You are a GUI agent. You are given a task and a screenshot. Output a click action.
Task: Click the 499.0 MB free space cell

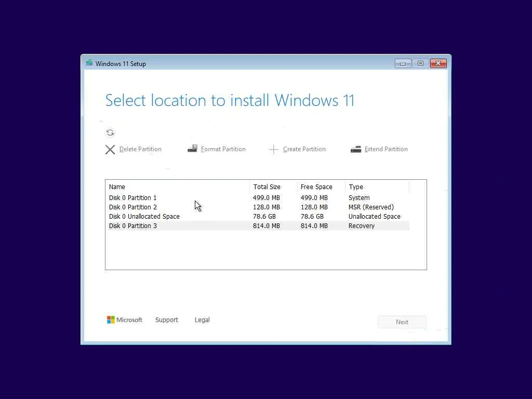click(x=314, y=198)
